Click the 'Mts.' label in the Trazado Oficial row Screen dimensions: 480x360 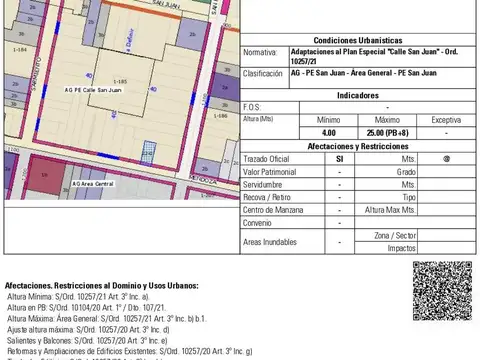408,159
